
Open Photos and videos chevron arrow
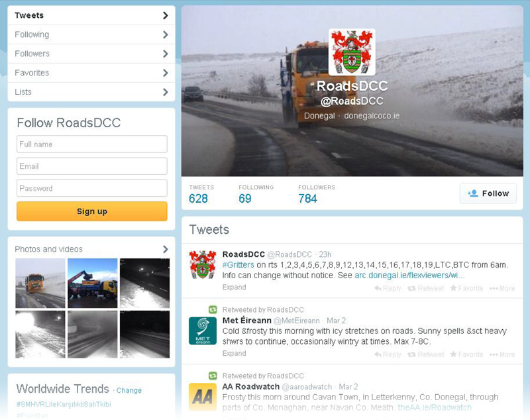point(165,249)
